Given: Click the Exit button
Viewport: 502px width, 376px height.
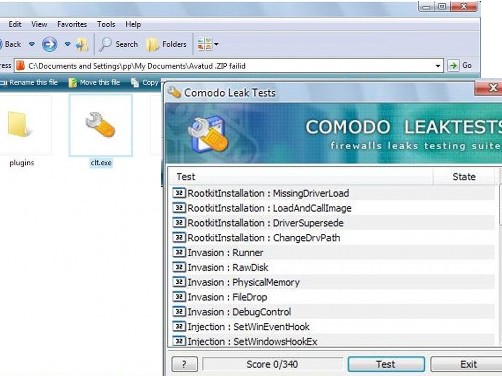Looking at the screenshot, I should coord(468,364).
